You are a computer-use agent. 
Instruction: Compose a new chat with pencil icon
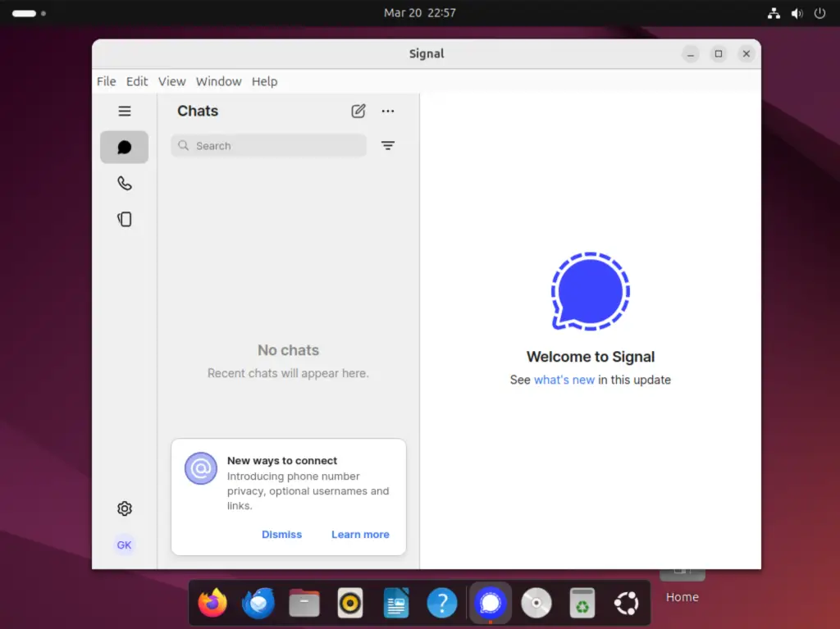pyautogui.click(x=358, y=111)
